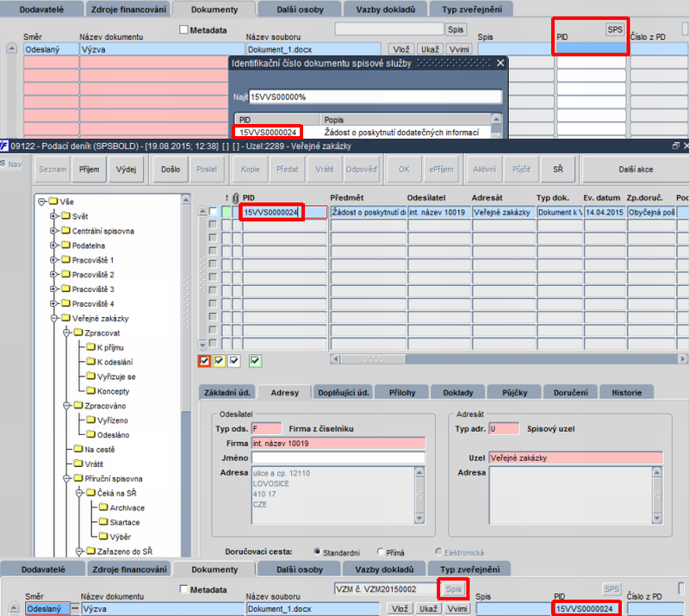689x616 pixels.
Task: Click the Výdej toolbar button
Action: [x=126, y=169]
